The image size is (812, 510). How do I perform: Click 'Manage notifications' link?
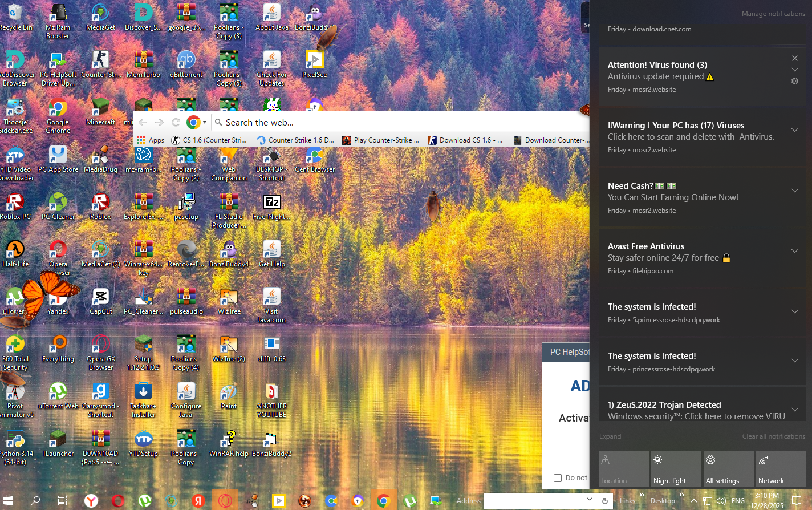[x=773, y=14]
